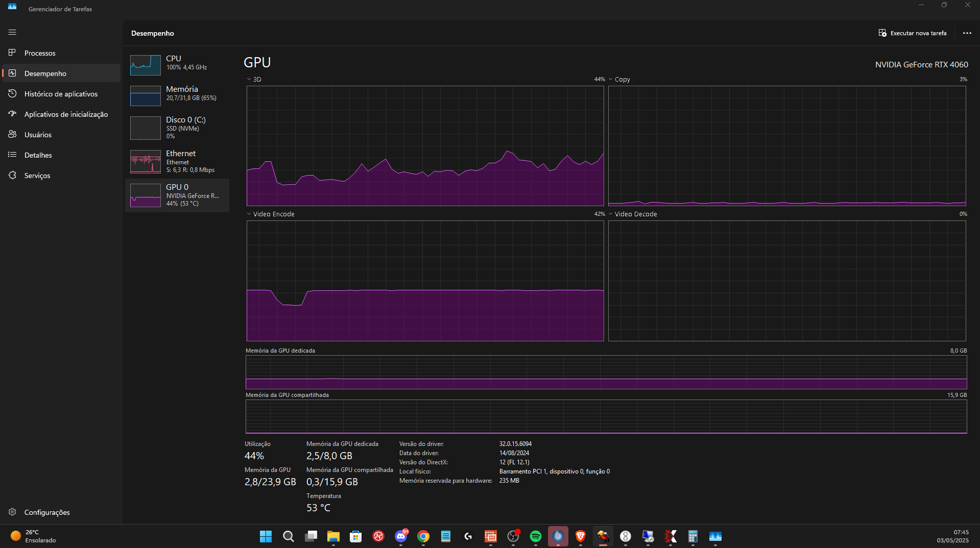Viewport: 980px width, 548px height.
Task: Click the Aplicativos de inicialização gauge icon
Action: coord(12,114)
